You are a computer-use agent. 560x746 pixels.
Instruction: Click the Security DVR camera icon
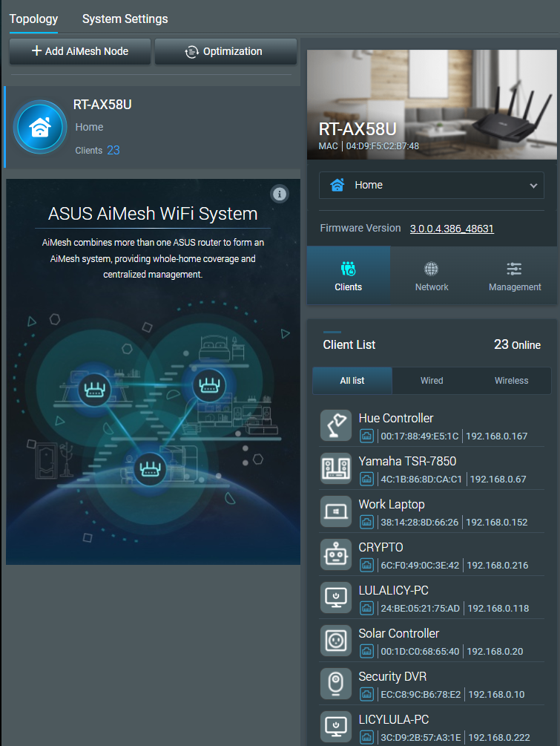click(335, 684)
